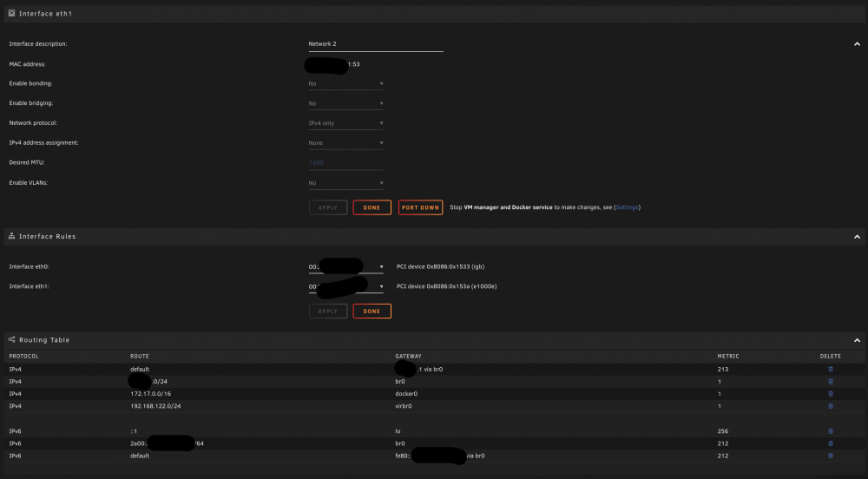Click the virbr0 gateway cell
Image resolution: width=868 pixels, height=479 pixels.
click(404, 406)
